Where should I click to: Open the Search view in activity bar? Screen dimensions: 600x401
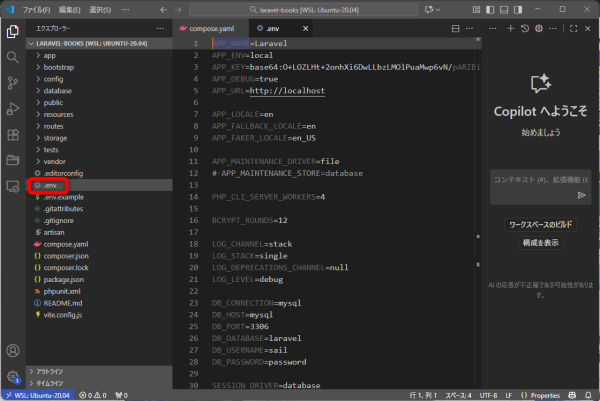13,57
